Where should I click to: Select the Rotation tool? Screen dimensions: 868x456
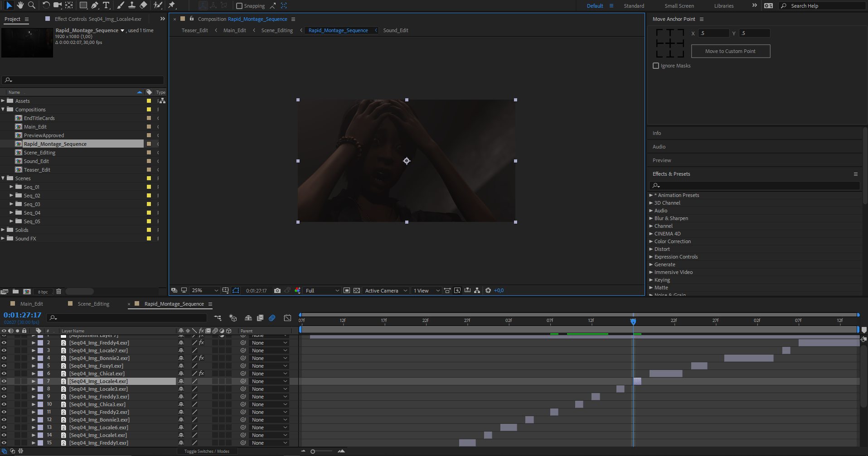click(46, 5)
